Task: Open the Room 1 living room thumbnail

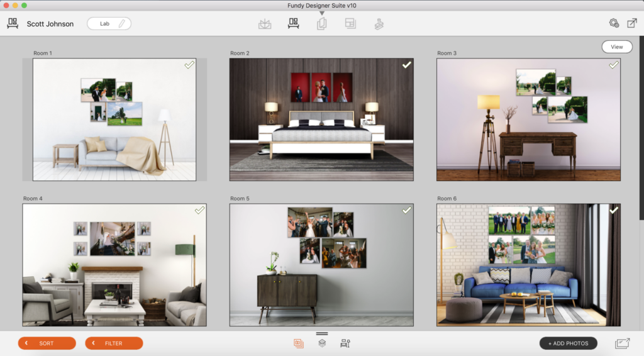Action: tap(114, 120)
